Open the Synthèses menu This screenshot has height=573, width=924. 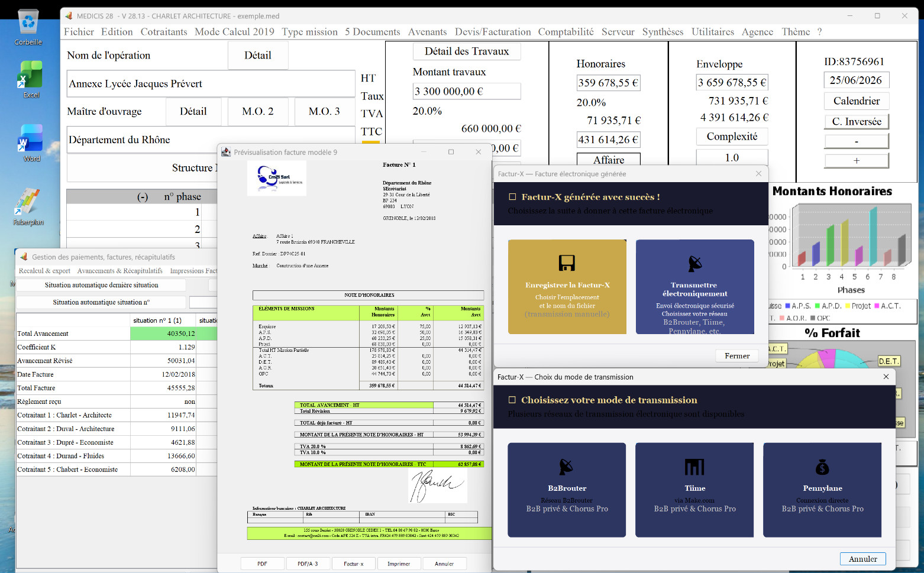tap(663, 32)
